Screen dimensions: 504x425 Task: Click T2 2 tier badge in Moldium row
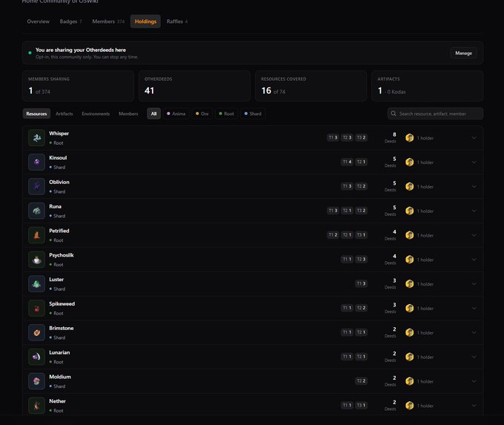[x=361, y=381]
